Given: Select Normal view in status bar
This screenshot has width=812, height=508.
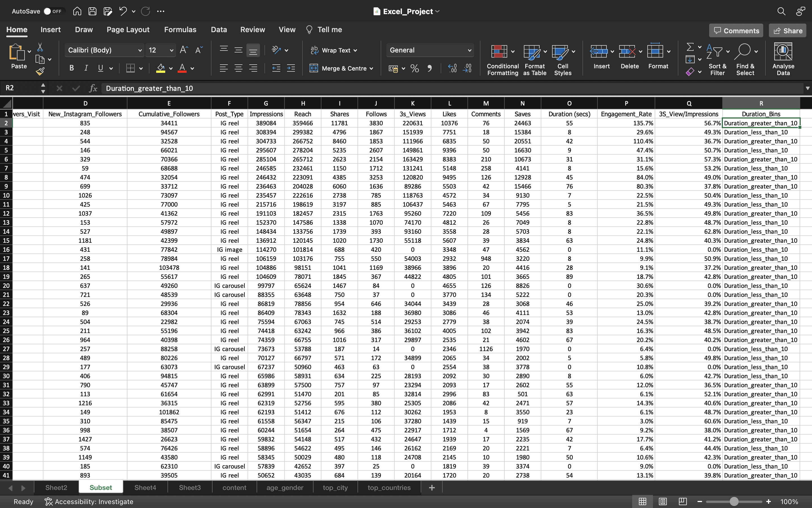Looking at the screenshot, I should point(642,502).
